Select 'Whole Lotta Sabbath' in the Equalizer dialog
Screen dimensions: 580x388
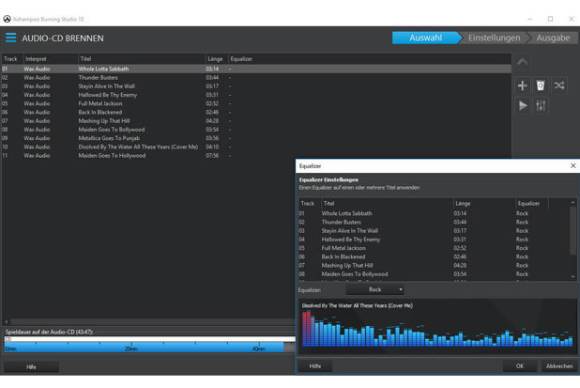(x=434, y=213)
